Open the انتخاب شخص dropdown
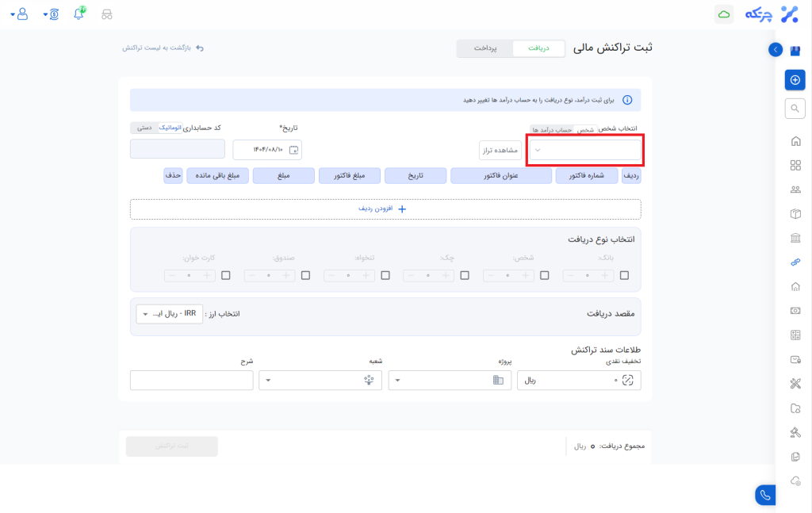The image size is (812, 513). coord(585,150)
